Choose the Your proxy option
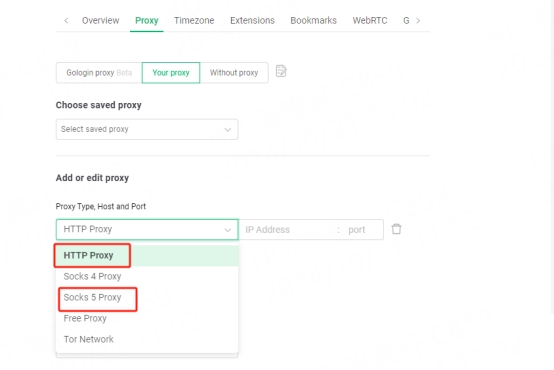Image resolution: width=554 pixels, height=370 pixels. tap(171, 73)
